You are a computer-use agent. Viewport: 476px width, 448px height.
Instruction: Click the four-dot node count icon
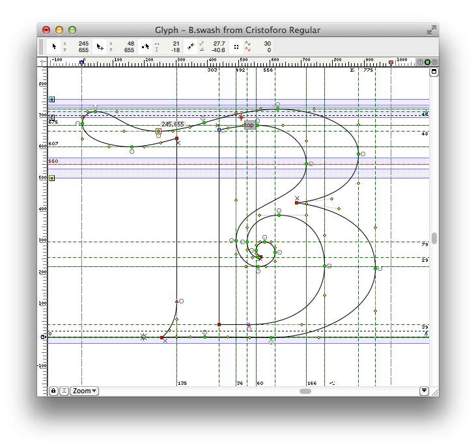pyautogui.click(x=236, y=46)
